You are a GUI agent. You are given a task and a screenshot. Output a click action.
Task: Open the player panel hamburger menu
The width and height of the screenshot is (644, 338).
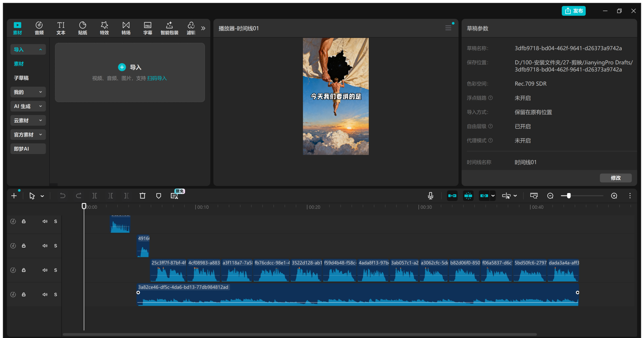point(448,28)
